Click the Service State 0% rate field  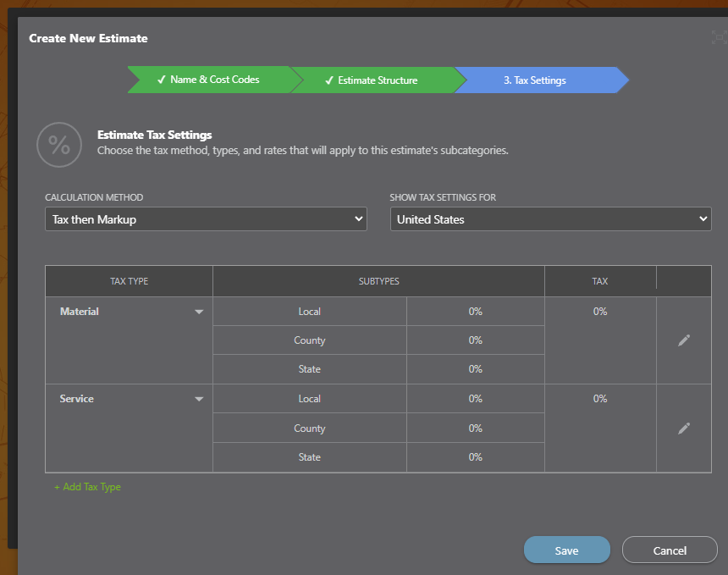[x=475, y=456]
